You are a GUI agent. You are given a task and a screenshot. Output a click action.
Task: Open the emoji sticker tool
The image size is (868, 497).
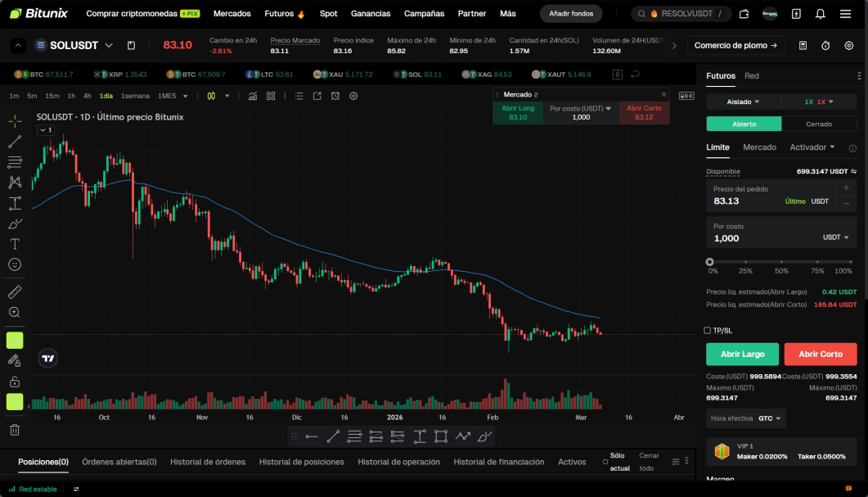15,264
